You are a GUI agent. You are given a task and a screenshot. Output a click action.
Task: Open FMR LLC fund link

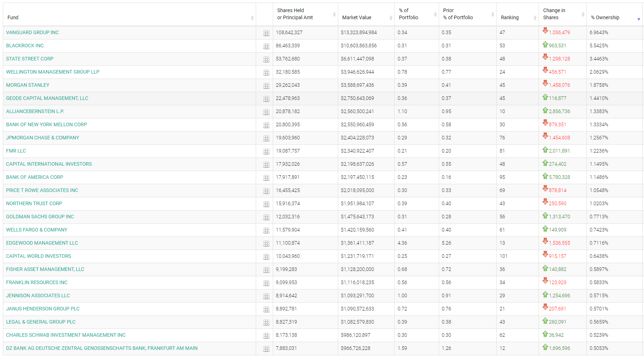[16, 151]
